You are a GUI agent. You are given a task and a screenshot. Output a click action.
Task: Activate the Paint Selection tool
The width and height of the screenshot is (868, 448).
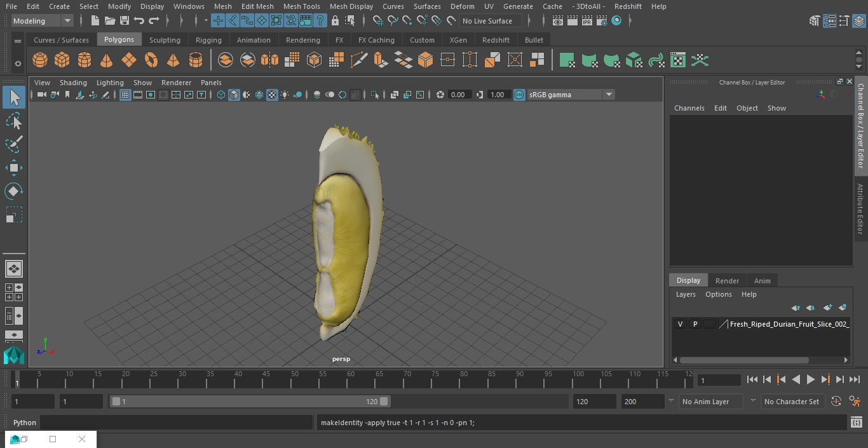point(14,144)
